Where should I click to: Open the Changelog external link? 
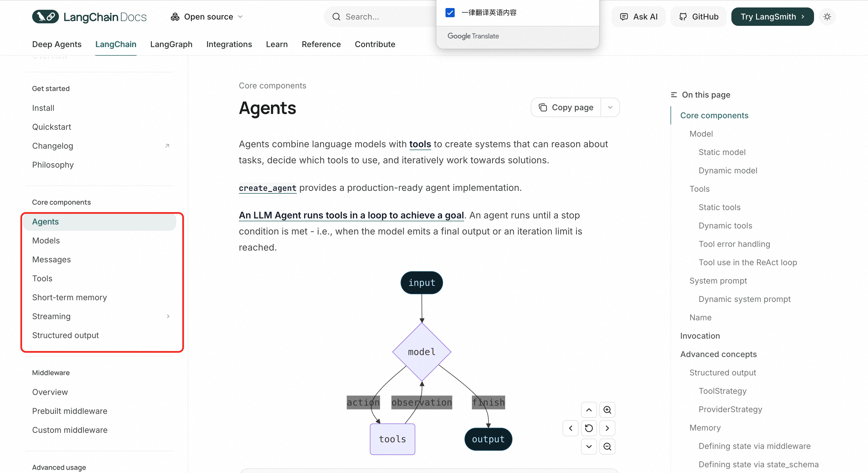(x=52, y=146)
